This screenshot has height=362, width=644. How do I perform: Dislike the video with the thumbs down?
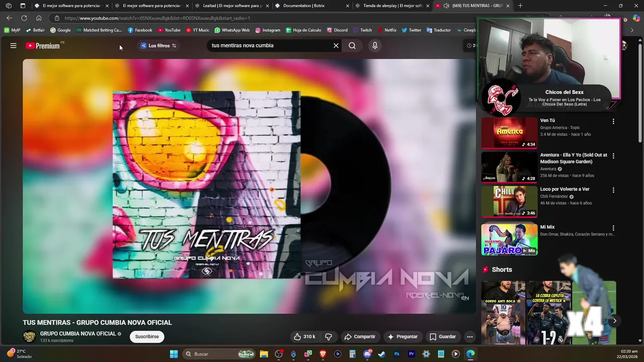[329, 337]
